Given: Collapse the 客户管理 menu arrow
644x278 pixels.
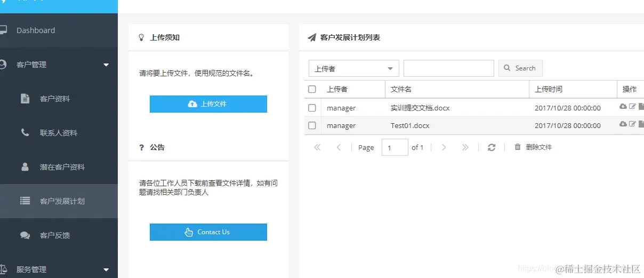Looking at the screenshot, I should [x=106, y=65].
